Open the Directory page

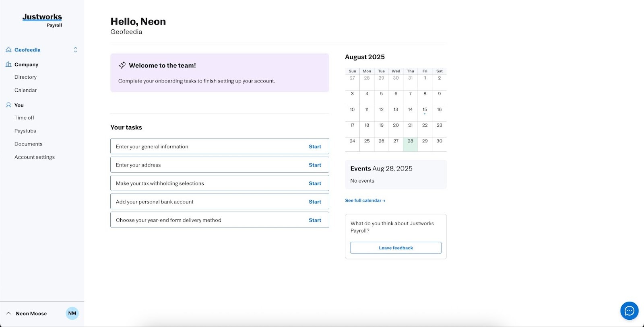coord(25,77)
